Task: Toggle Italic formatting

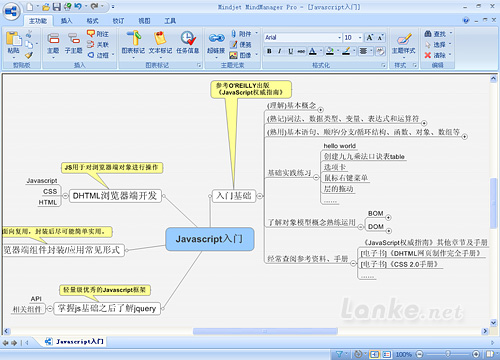Action: pyautogui.click(x=280, y=51)
